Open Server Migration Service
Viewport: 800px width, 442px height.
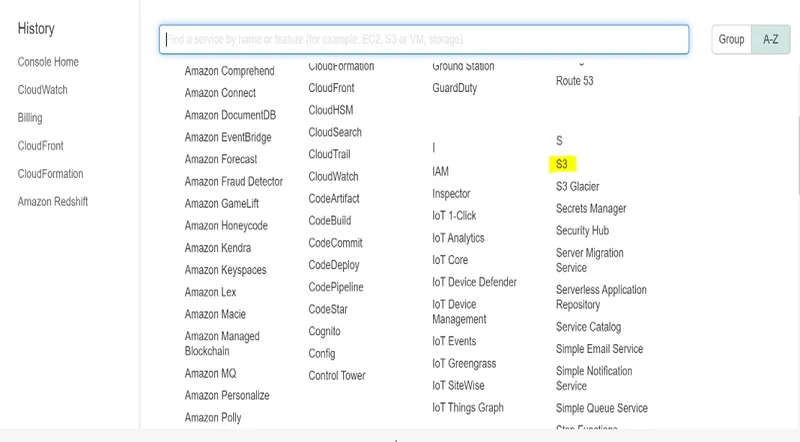point(589,260)
